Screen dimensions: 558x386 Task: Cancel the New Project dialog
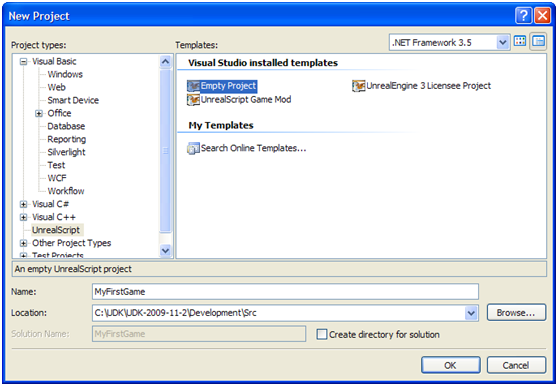516,365
